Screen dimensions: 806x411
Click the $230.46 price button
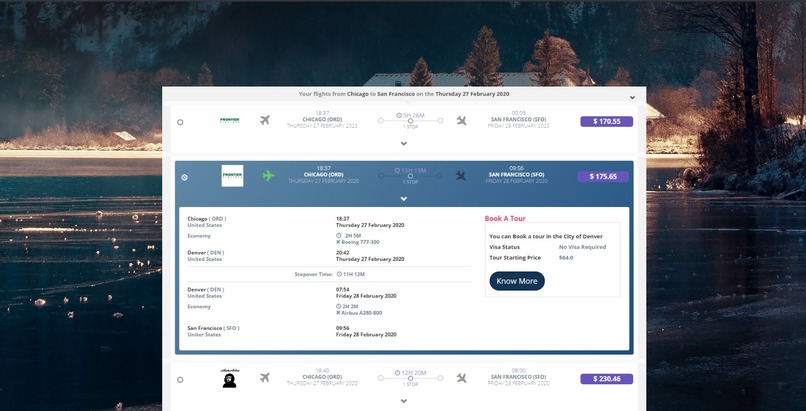click(607, 379)
